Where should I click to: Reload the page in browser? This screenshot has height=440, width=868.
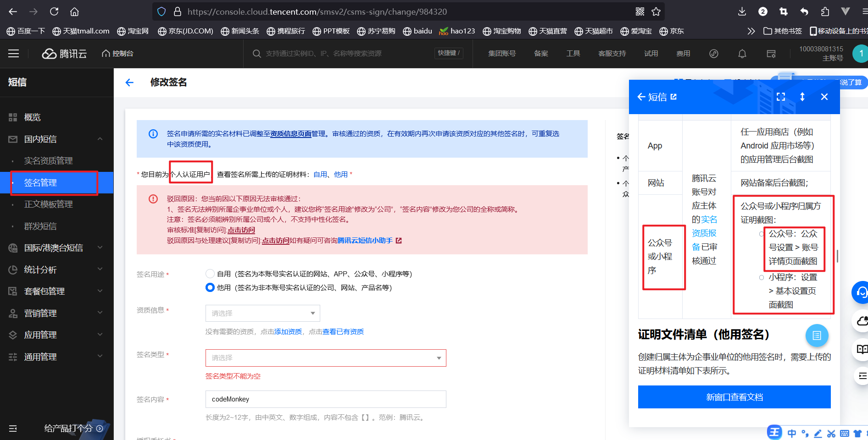(54, 11)
